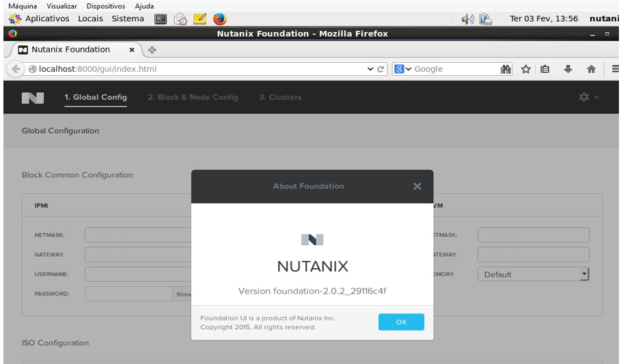621x364 pixels.
Task: Open the new tab plus button
Action: pyautogui.click(x=152, y=50)
